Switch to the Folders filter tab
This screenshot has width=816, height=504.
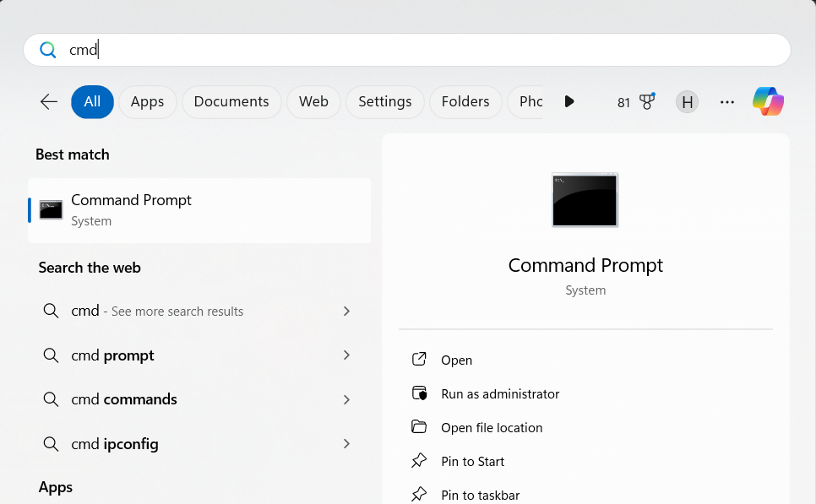(465, 101)
